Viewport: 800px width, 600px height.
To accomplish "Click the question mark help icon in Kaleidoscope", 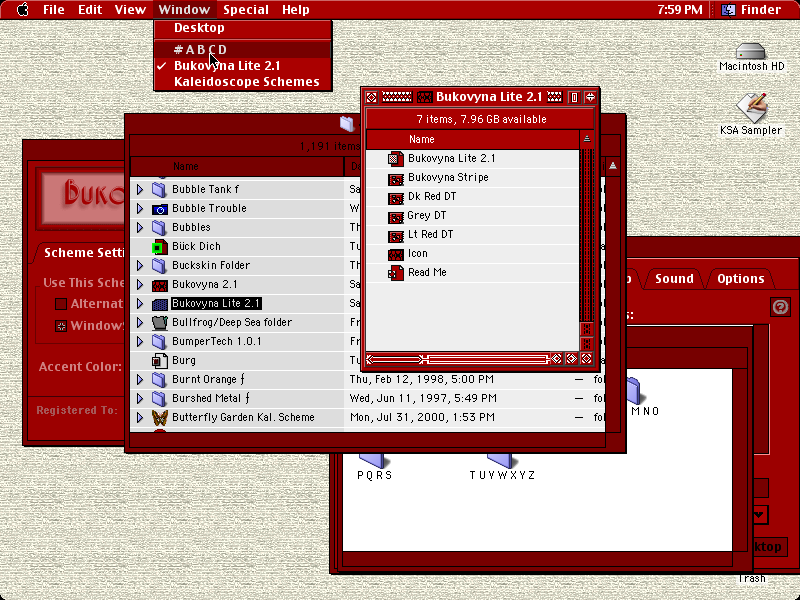I will tap(780, 307).
